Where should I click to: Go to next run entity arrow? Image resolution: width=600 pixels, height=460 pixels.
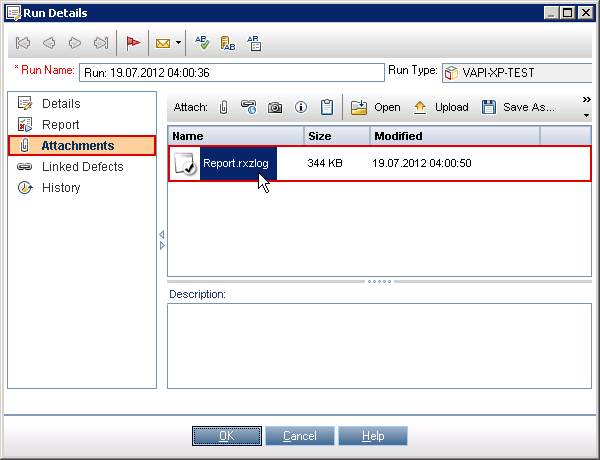75,43
